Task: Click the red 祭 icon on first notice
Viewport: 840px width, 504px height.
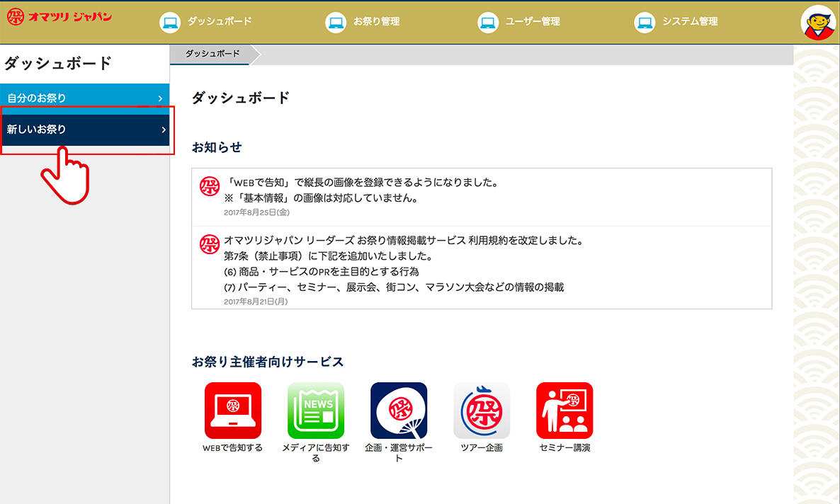Action: [x=210, y=186]
